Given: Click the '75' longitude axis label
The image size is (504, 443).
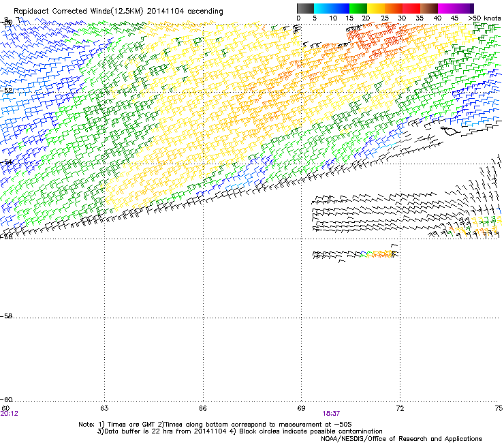Looking at the screenshot, I should point(499,408).
